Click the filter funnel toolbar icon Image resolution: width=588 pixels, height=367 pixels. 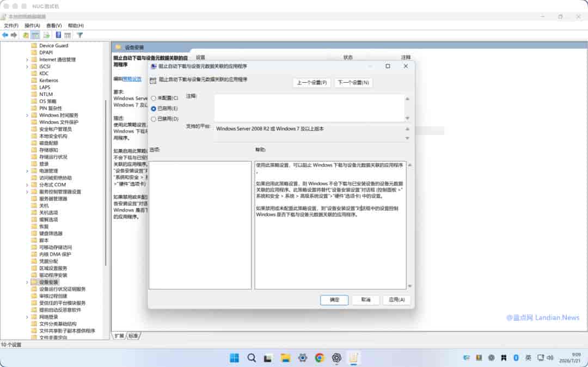point(79,35)
